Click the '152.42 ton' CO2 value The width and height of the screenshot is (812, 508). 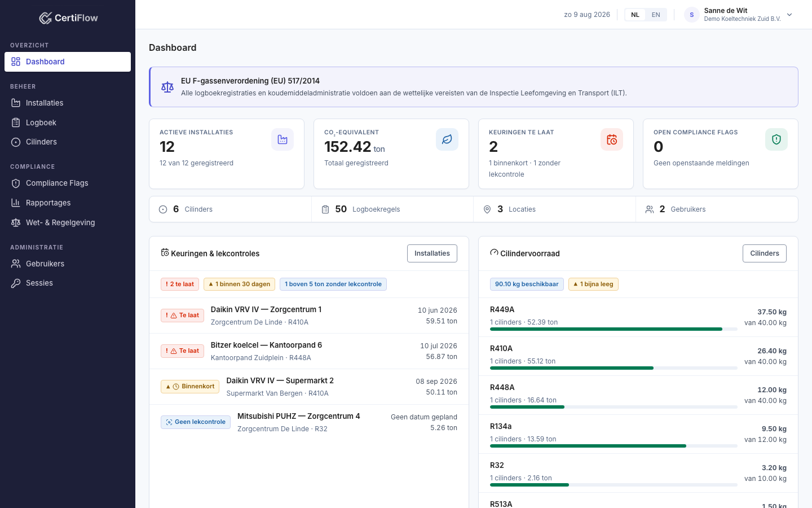click(x=355, y=147)
